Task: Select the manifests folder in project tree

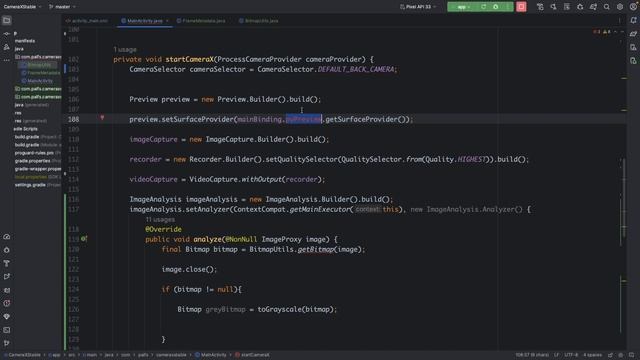Action: click(x=25, y=41)
